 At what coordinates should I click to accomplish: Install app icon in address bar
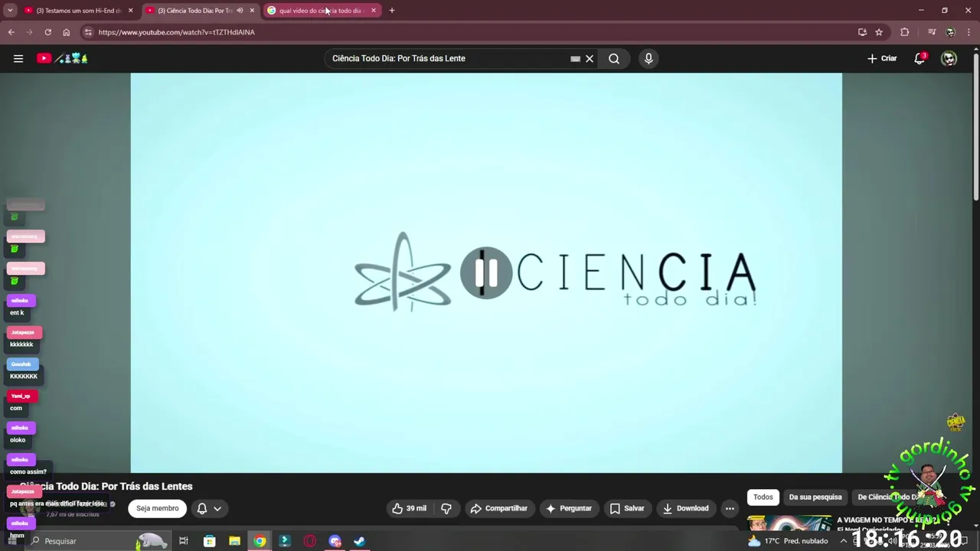[x=862, y=32]
